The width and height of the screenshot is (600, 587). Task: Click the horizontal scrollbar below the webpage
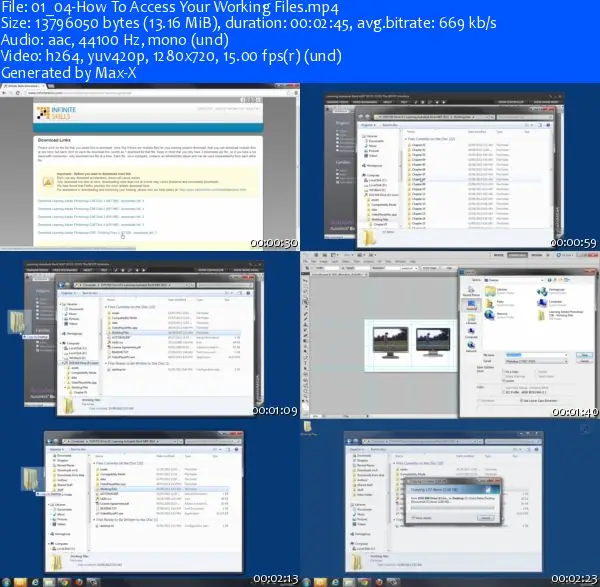point(68,248)
